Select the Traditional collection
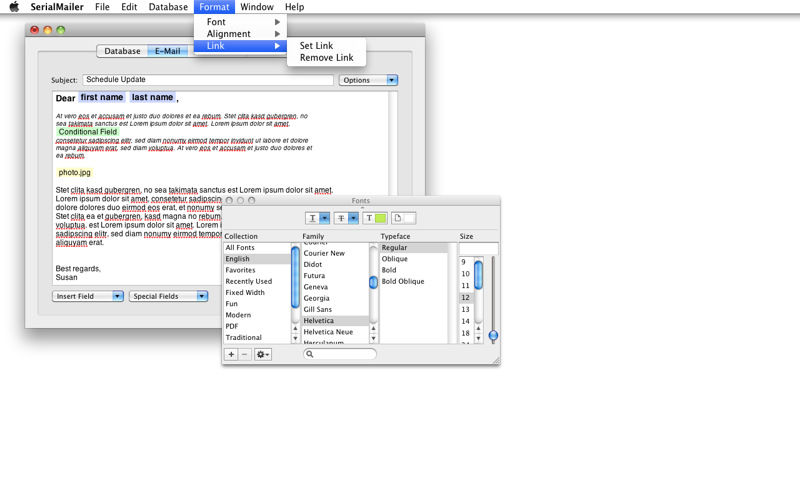 click(x=257, y=337)
